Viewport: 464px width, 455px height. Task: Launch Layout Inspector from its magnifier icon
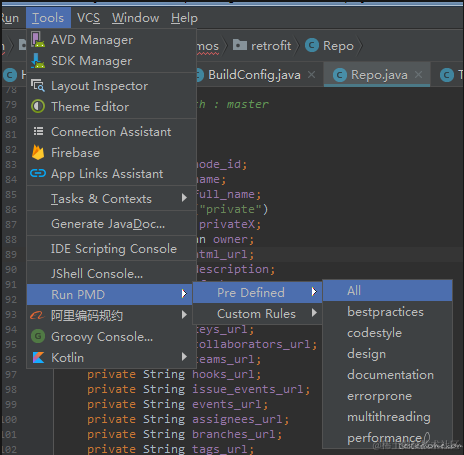(x=38, y=86)
